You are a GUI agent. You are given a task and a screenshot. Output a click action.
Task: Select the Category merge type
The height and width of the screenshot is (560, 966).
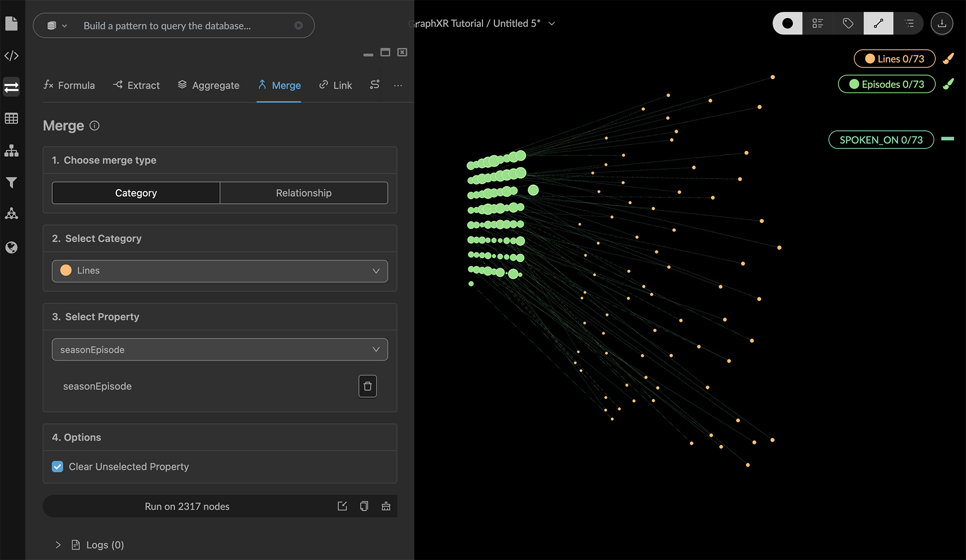click(136, 193)
